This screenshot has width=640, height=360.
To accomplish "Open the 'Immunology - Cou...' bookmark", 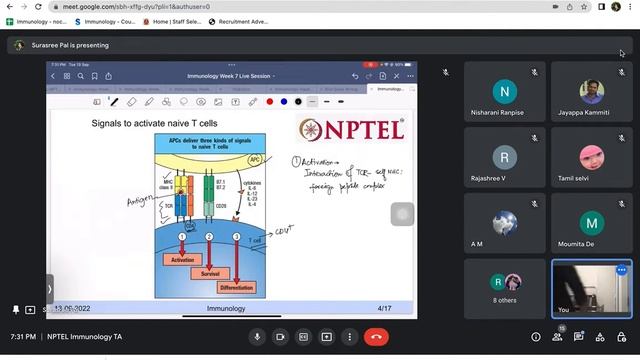I will tap(105, 22).
